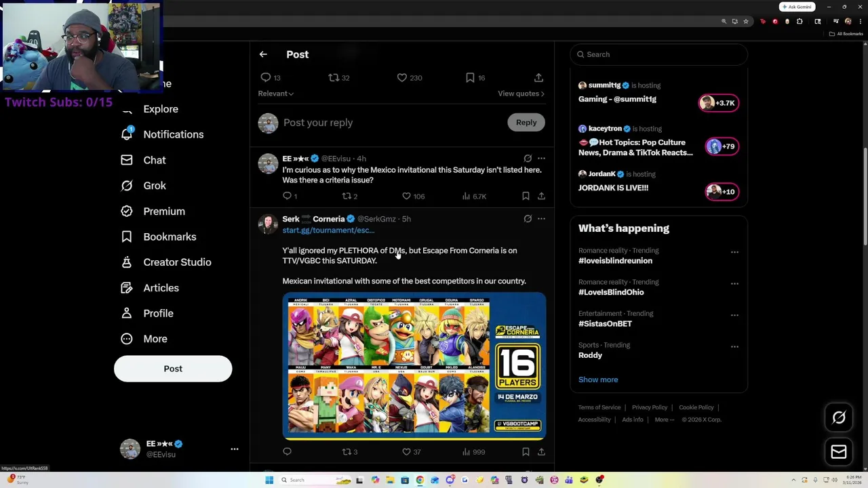The height and width of the screenshot is (488, 868).
Task: Reply to Serk's Escape From Corneria post
Action: pos(287,451)
